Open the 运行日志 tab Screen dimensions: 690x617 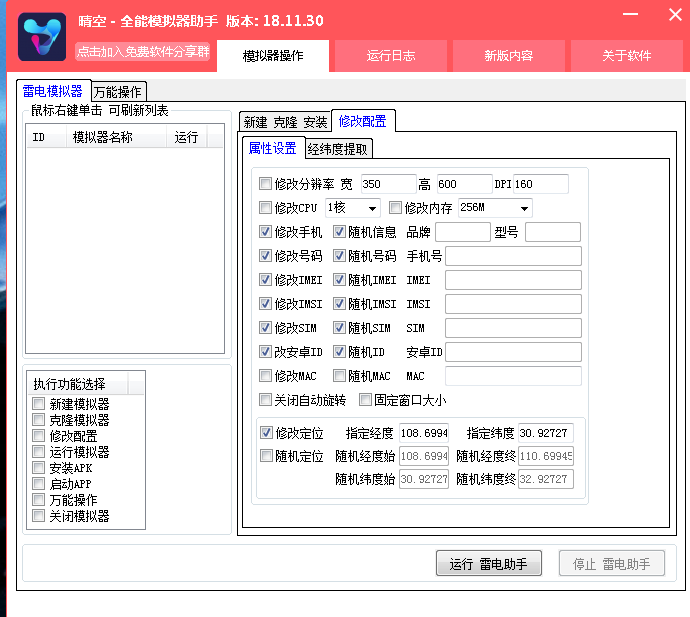pyautogui.click(x=391, y=56)
